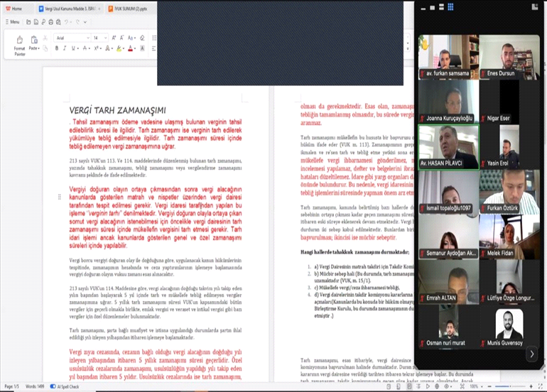The image size is (547, 392).
Task: Click the align left paragraph icon
Action: (154, 48)
